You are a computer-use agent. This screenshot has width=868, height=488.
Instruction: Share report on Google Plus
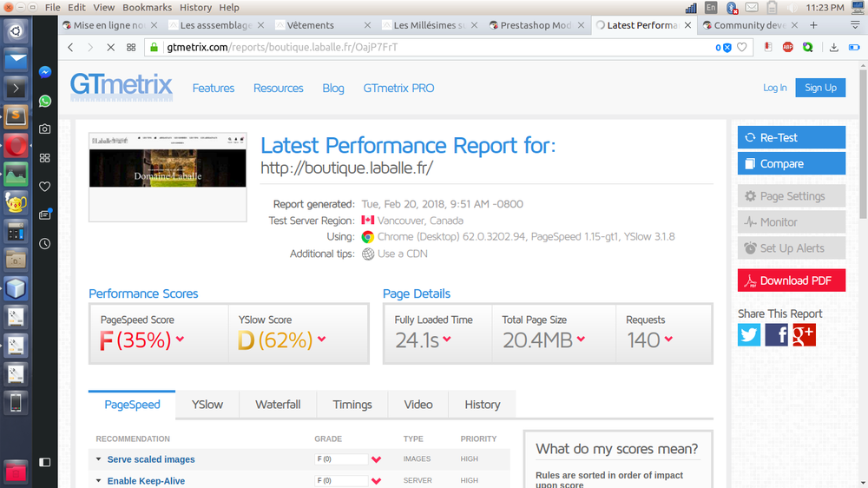pos(804,335)
